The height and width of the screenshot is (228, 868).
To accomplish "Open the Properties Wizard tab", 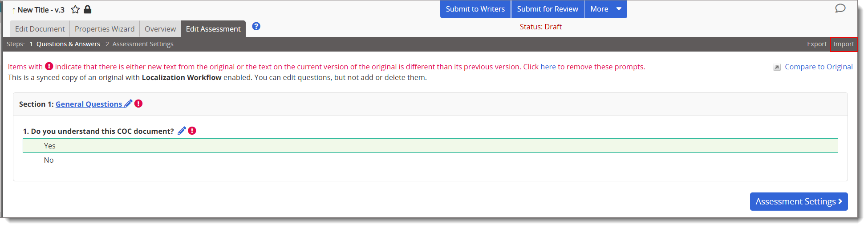I will click(105, 29).
